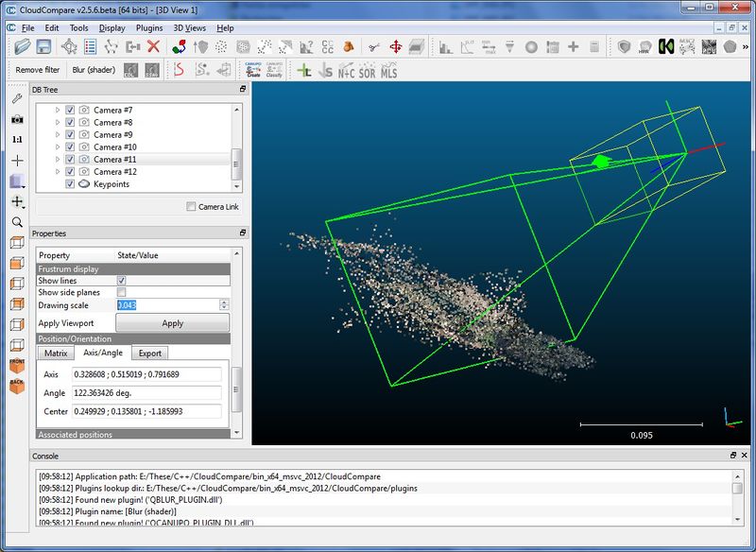Open the Display menu
The height and width of the screenshot is (552, 756).
(x=112, y=28)
